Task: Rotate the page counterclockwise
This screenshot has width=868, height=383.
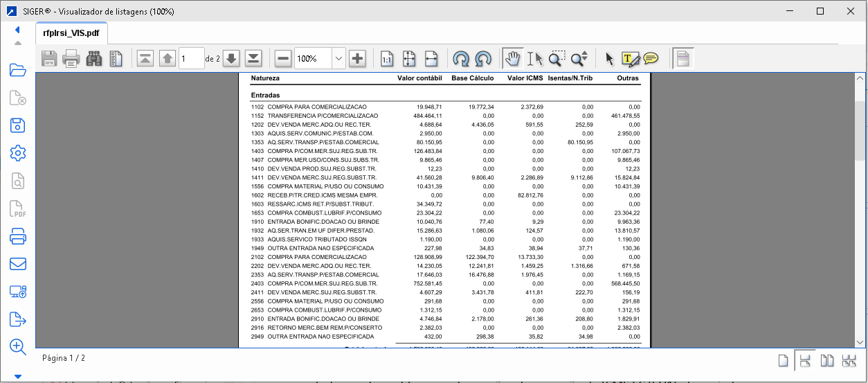Action: [483, 59]
